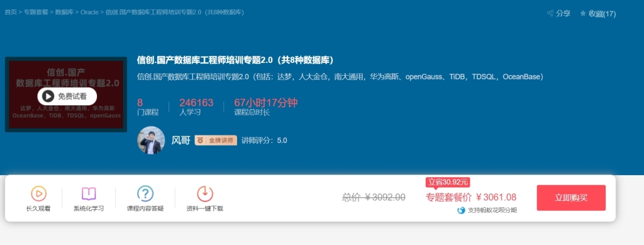Image resolution: width=644 pixels, height=245 pixels.
Task: Click the 长久观看 play icon
Action: (38, 193)
